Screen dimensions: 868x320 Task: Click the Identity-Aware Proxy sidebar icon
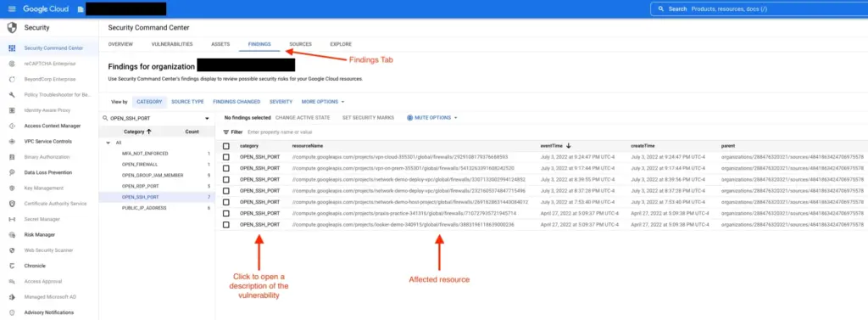[x=12, y=110]
